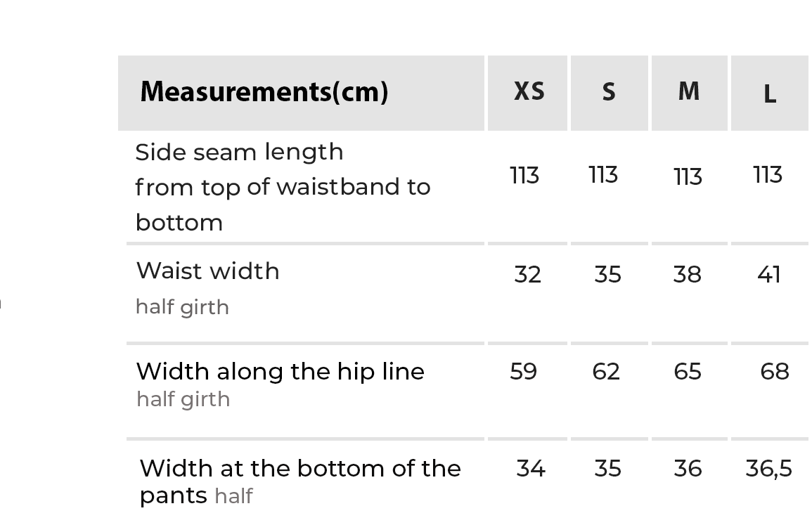Click hip line value 65 for M

click(688, 371)
